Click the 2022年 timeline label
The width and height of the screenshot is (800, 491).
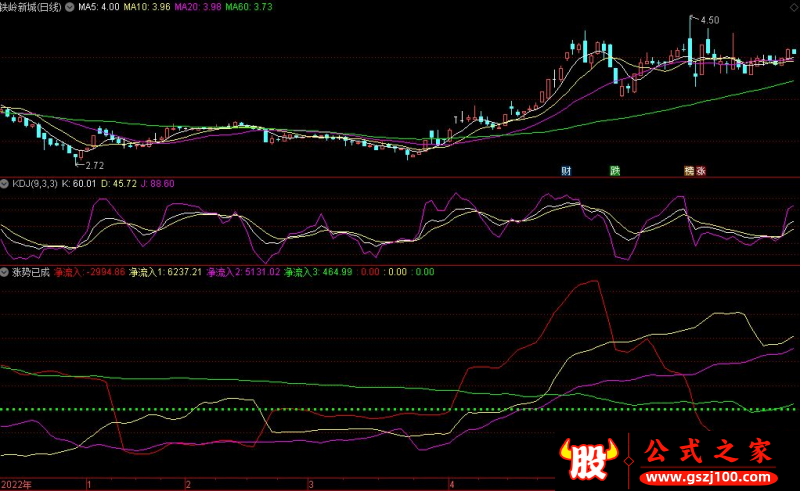pyautogui.click(x=17, y=483)
